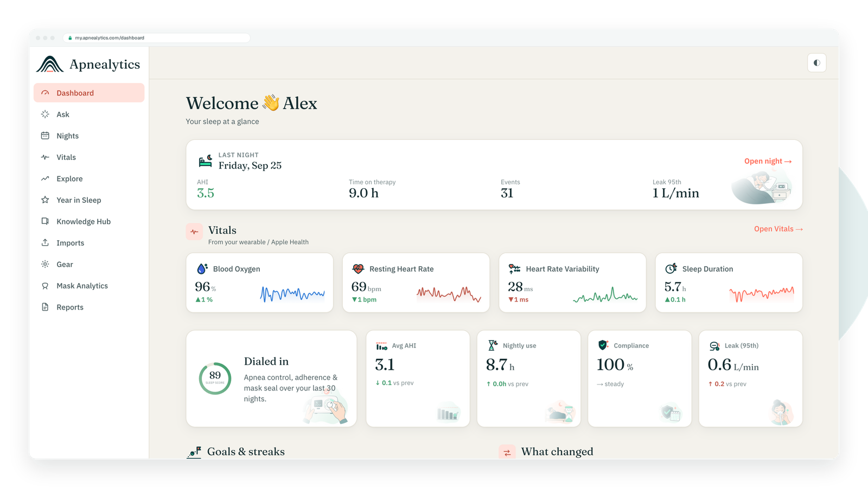This screenshot has width=868, height=488.
Task: Open the Ask sidebar item
Action: click(89, 114)
